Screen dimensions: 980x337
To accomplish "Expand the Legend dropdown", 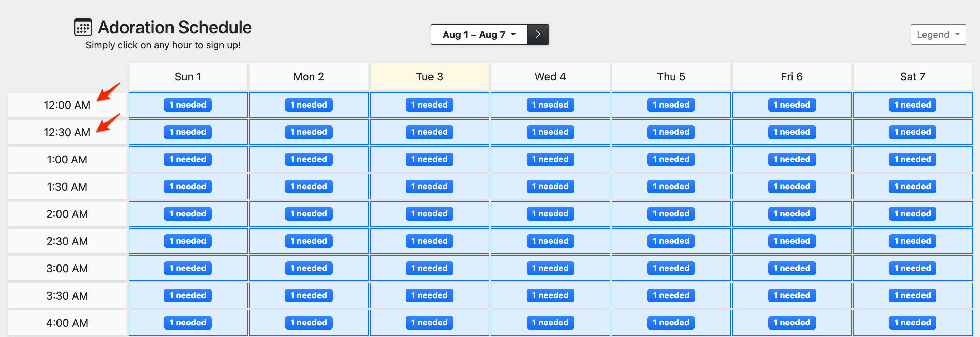I will tap(938, 35).
